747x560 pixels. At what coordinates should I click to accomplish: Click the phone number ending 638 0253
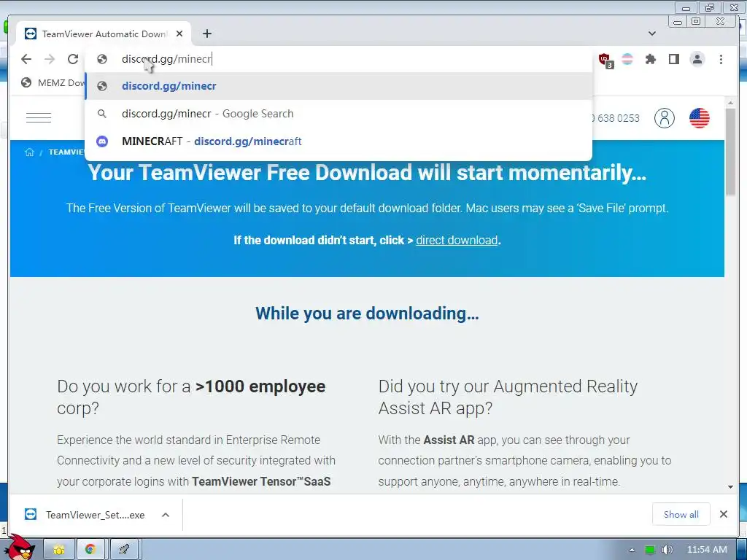(x=616, y=118)
